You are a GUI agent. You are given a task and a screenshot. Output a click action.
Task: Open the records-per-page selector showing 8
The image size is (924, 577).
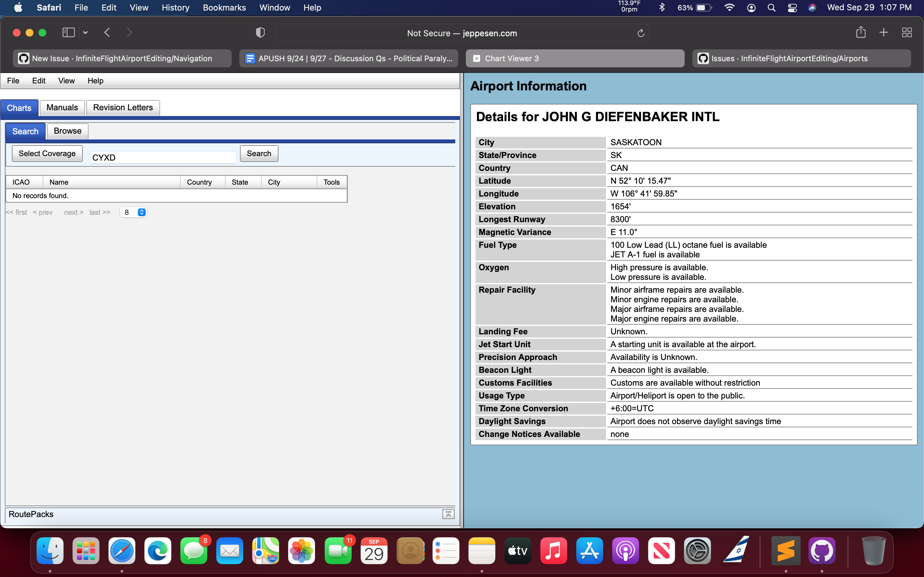tap(133, 212)
